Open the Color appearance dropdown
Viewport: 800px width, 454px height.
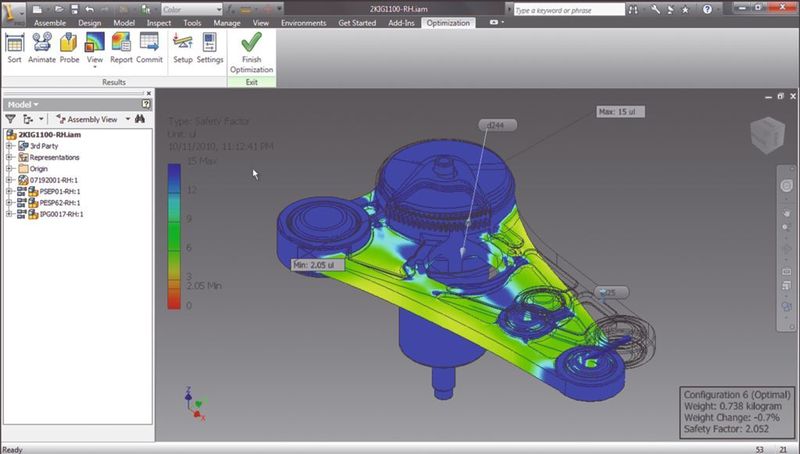coord(190,9)
